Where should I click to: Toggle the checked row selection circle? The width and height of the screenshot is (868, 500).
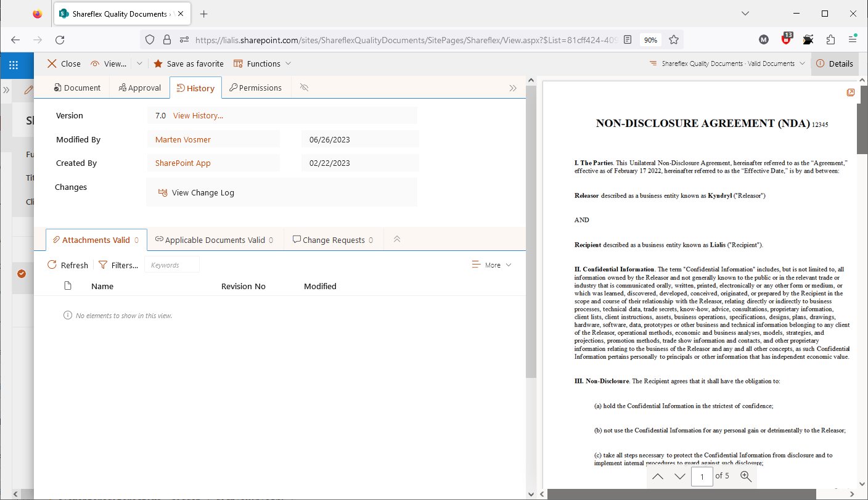coord(22,274)
